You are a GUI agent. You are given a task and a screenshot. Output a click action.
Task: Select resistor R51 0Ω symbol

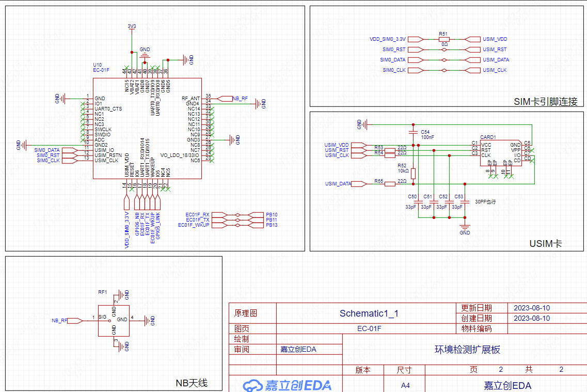(444, 39)
